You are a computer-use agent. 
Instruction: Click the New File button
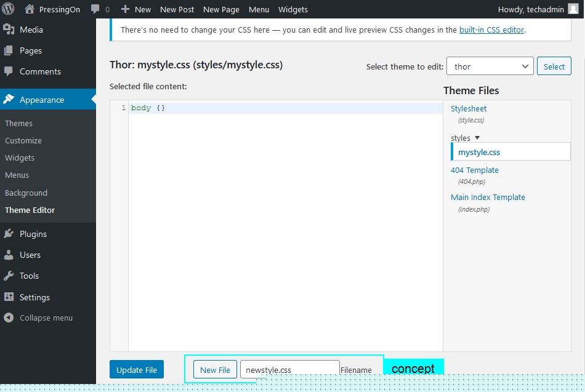215,369
